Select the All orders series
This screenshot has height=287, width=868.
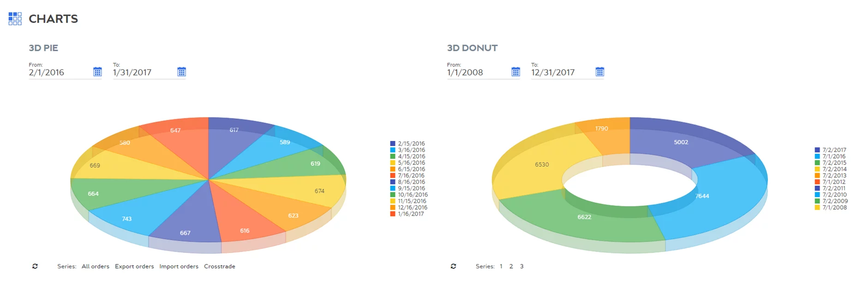(96, 266)
